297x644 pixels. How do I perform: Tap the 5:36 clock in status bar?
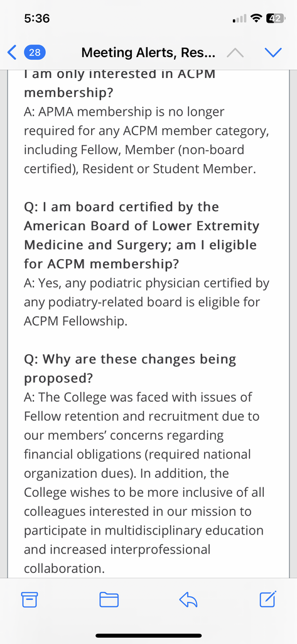click(x=37, y=18)
